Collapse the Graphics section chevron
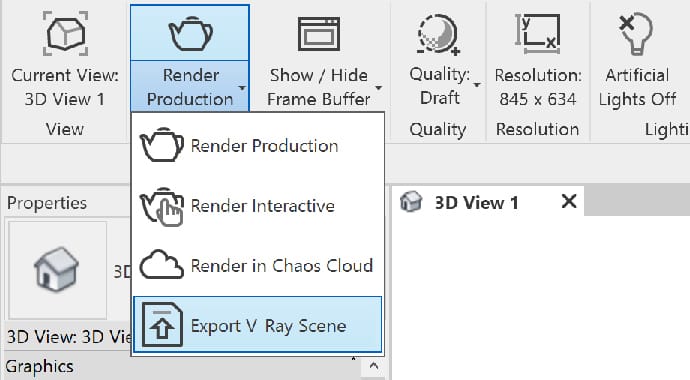 [x=374, y=365]
